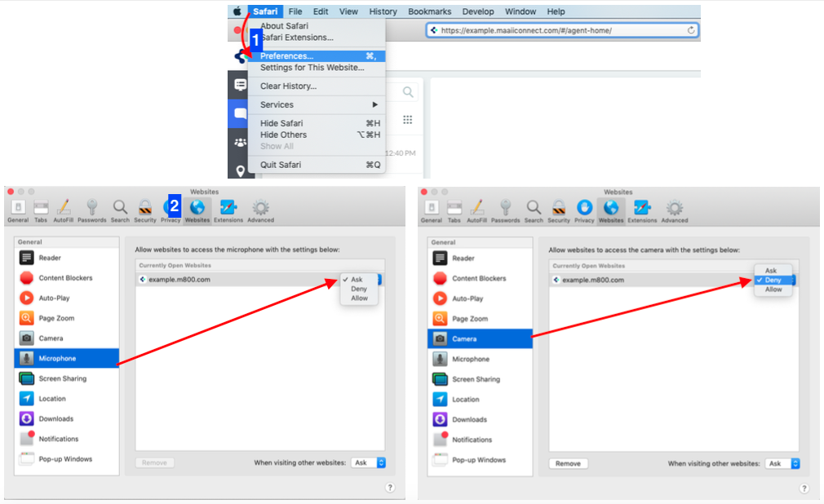Choose Allow in the microphone permission popup
Viewport: 824px width, 504px height.
pyautogui.click(x=359, y=298)
